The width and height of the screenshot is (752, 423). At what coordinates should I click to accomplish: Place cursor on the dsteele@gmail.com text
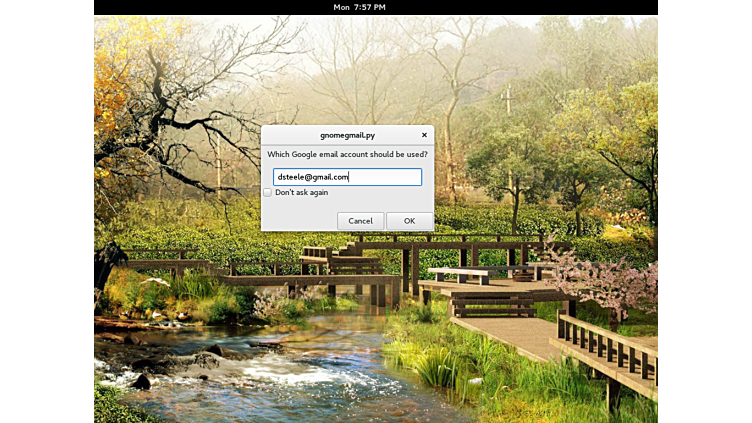click(x=312, y=177)
